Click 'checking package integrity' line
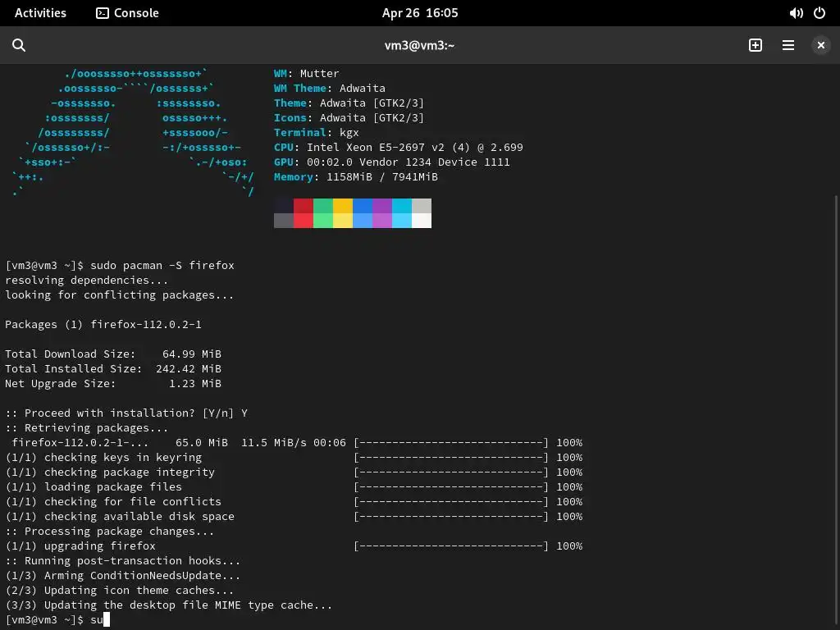This screenshot has width=840, height=630. tap(110, 472)
